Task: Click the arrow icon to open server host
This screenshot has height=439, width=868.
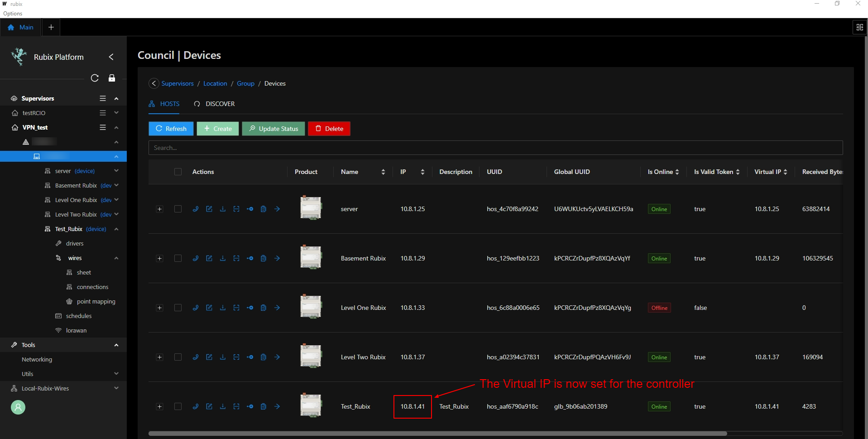Action: 277,209
